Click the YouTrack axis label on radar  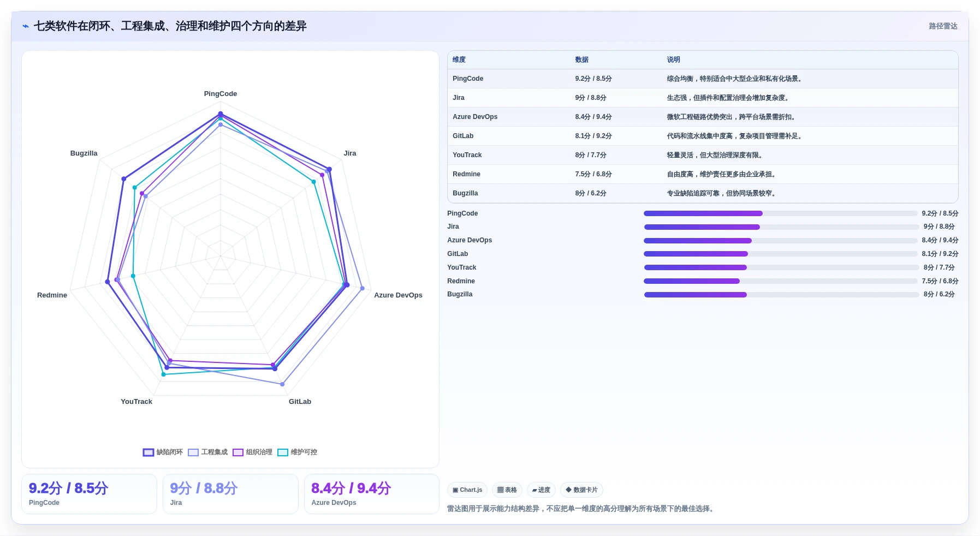[x=136, y=402]
